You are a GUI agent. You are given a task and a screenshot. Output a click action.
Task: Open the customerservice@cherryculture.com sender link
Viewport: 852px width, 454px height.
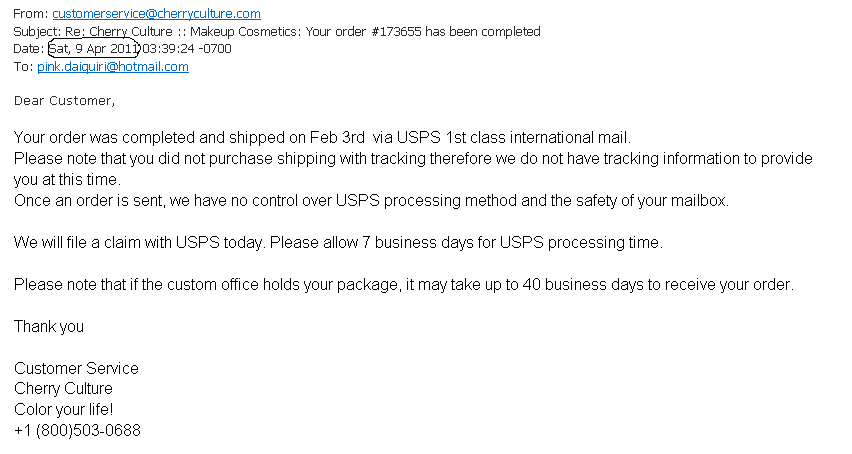[156, 14]
